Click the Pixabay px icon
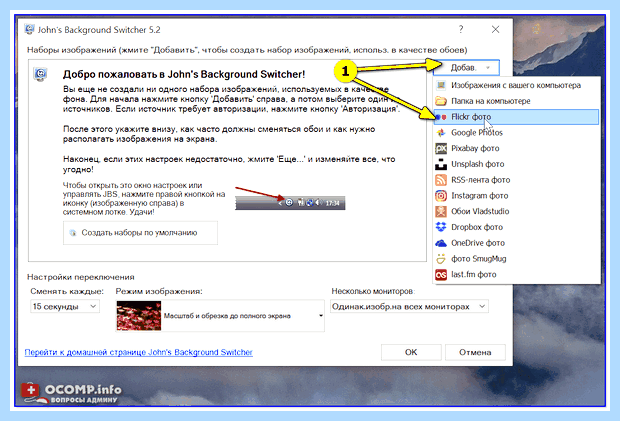This screenshot has width=620, height=421. coord(441,149)
